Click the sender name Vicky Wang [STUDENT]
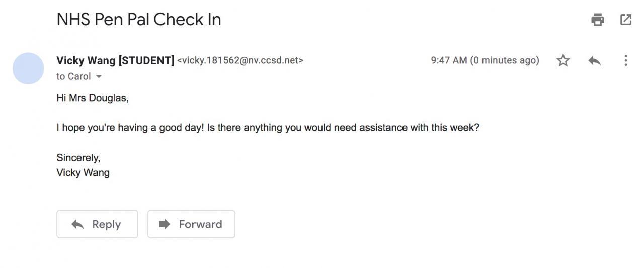The height and width of the screenshot is (268, 644). (115, 61)
